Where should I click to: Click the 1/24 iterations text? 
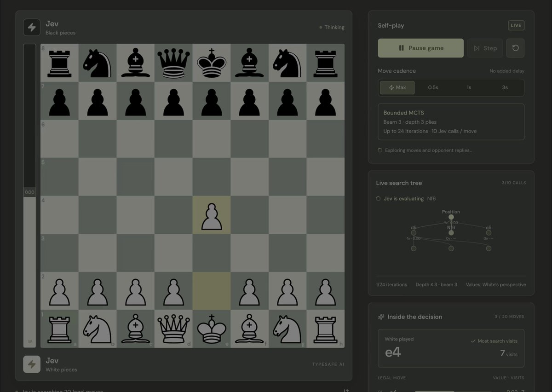(x=391, y=284)
